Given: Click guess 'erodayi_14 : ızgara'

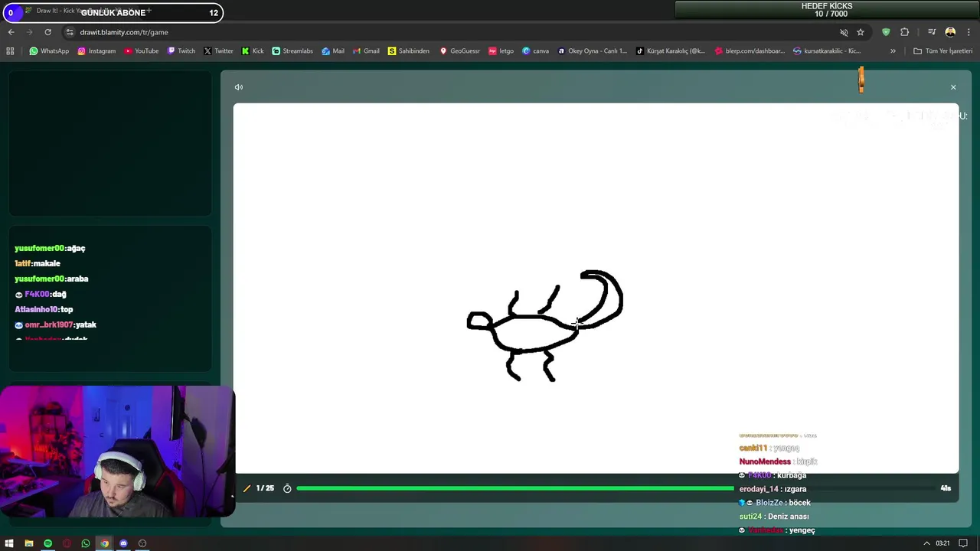Looking at the screenshot, I should [773, 489].
